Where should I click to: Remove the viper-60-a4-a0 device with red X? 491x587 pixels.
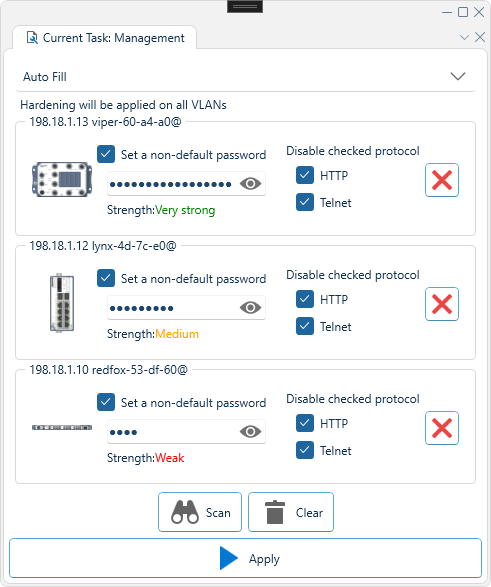pos(442,180)
